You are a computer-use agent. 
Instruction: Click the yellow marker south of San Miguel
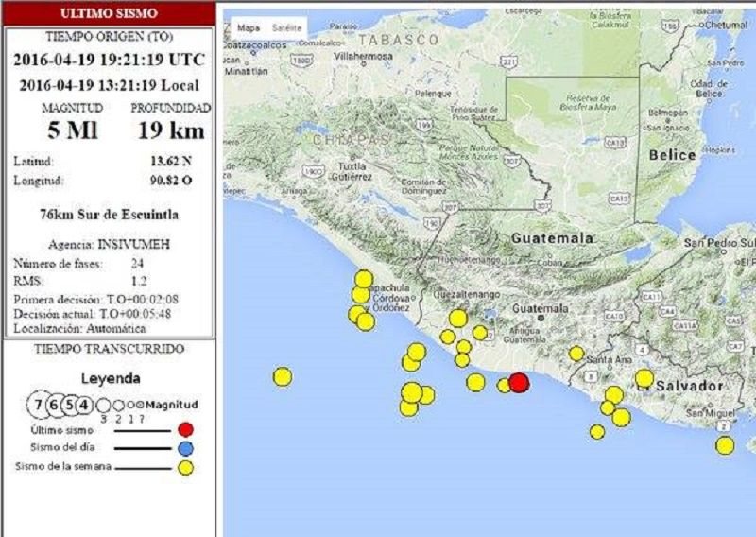pos(724,445)
